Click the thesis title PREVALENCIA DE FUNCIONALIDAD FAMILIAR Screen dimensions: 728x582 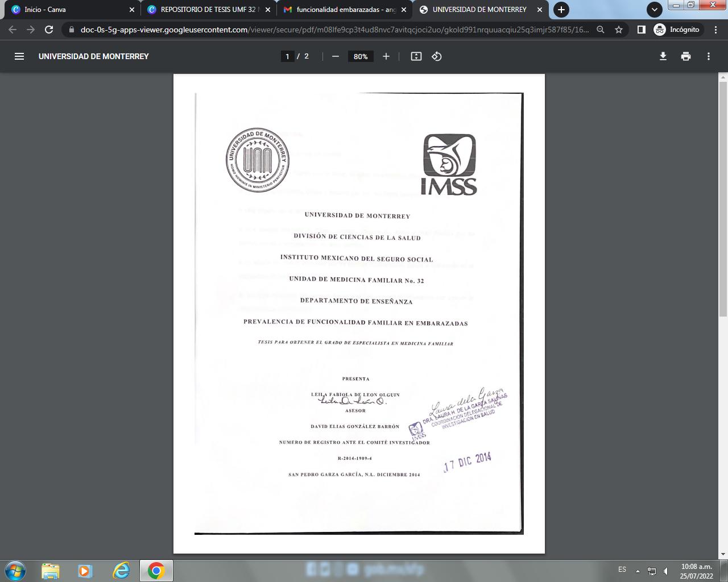coord(355,322)
